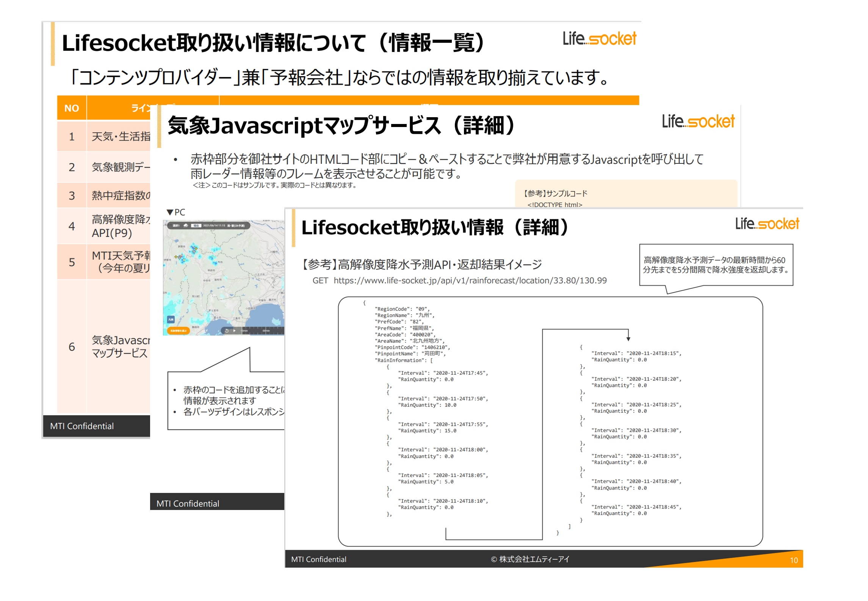This screenshot has height=601, width=868.
Task: Click MTI Confidential in the back slide footer
Action: (x=82, y=426)
